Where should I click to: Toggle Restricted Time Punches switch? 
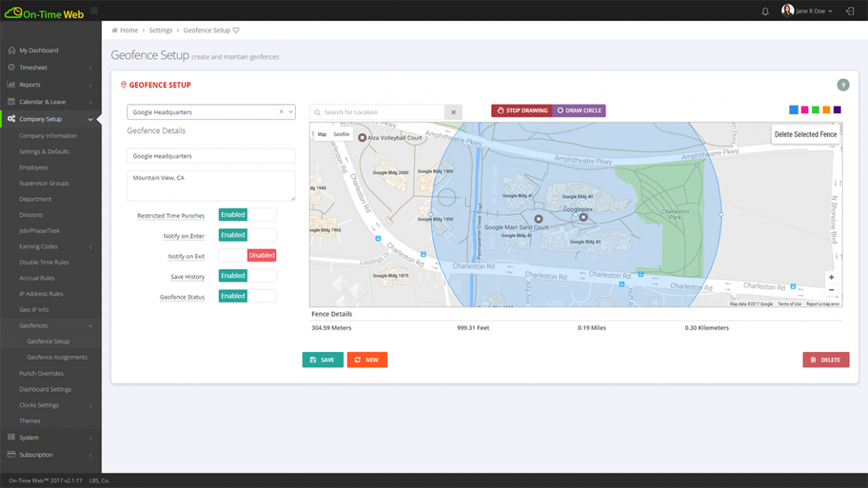click(x=247, y=215)
